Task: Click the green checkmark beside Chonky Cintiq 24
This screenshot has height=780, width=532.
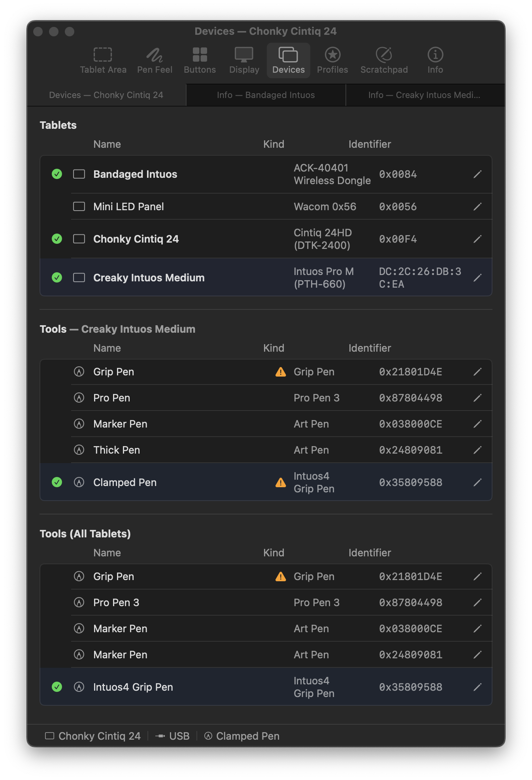Action: coord(57,239)
